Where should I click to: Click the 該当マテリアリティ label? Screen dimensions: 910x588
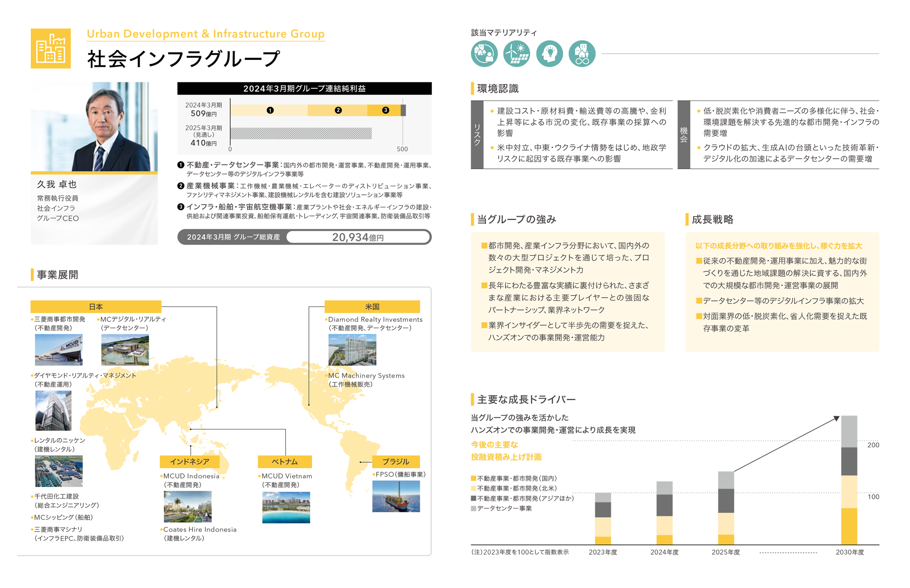(x=504, y=33)
